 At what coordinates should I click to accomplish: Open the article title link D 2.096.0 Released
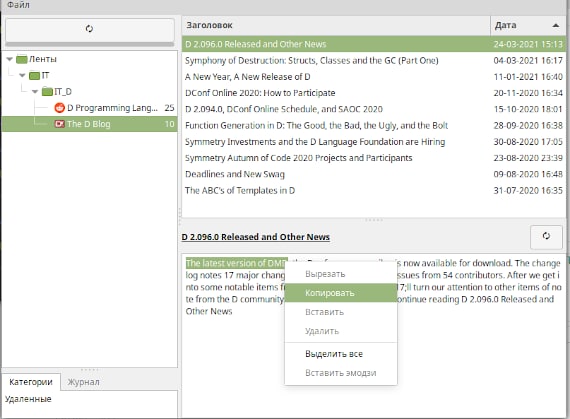tap(256, 237)
